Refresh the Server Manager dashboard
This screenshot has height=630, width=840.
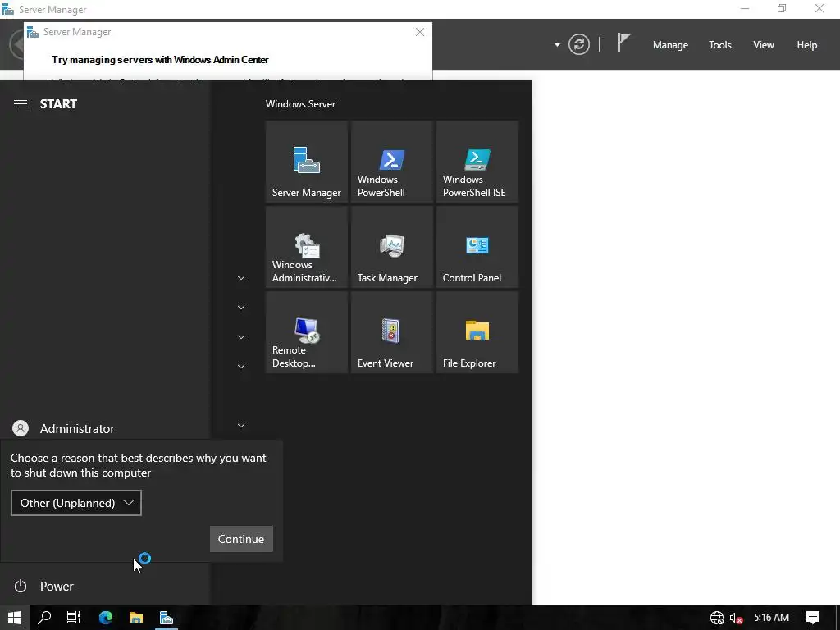point(578,44)
